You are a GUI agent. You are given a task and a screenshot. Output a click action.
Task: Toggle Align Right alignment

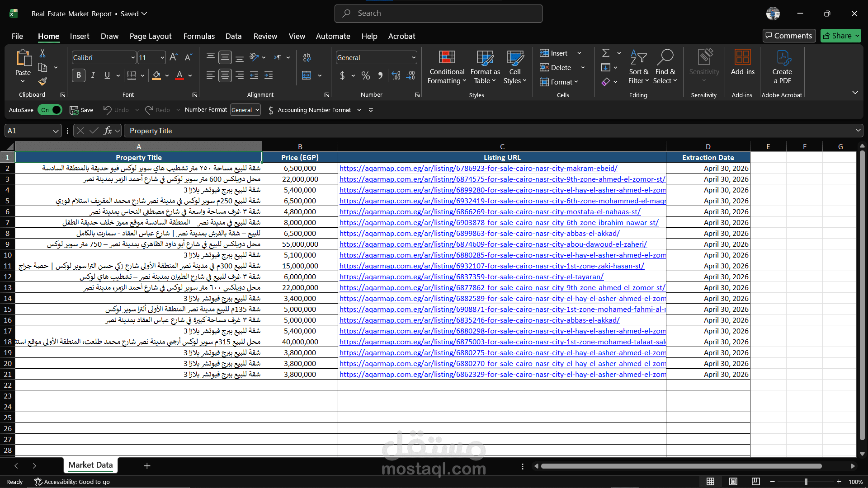[x=240, y=75]
